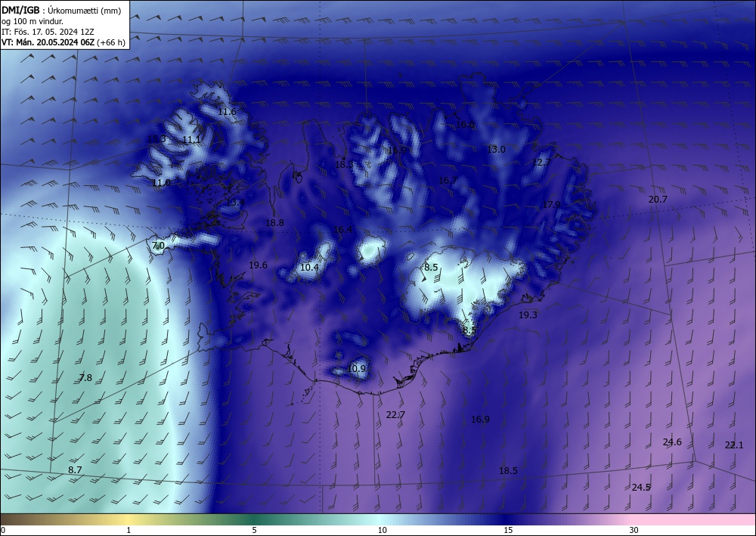Click the value 22.1 on the map

734,445
